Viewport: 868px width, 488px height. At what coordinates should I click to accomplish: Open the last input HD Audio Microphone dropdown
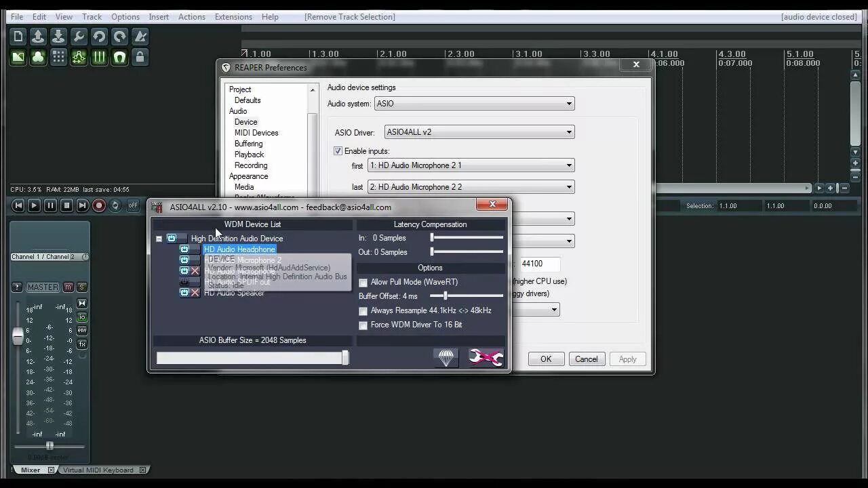point(471,187)
